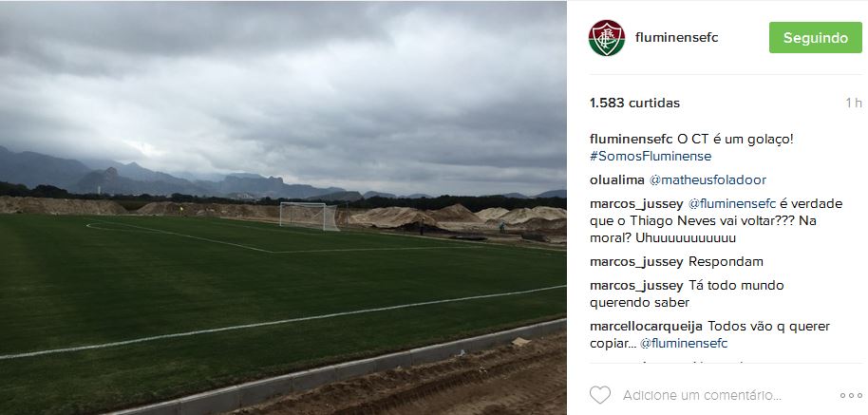Click the Fluminense crest profile avatar

[607, 38]
